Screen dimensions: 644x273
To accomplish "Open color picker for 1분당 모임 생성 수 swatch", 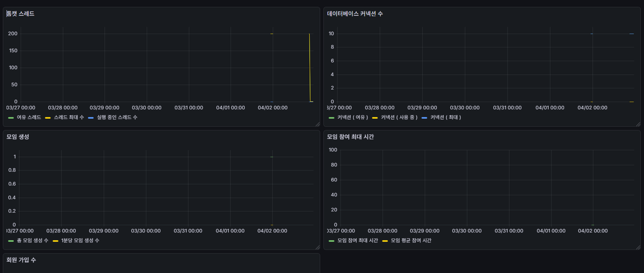I will pyautogui.click(x=56, y=241).
